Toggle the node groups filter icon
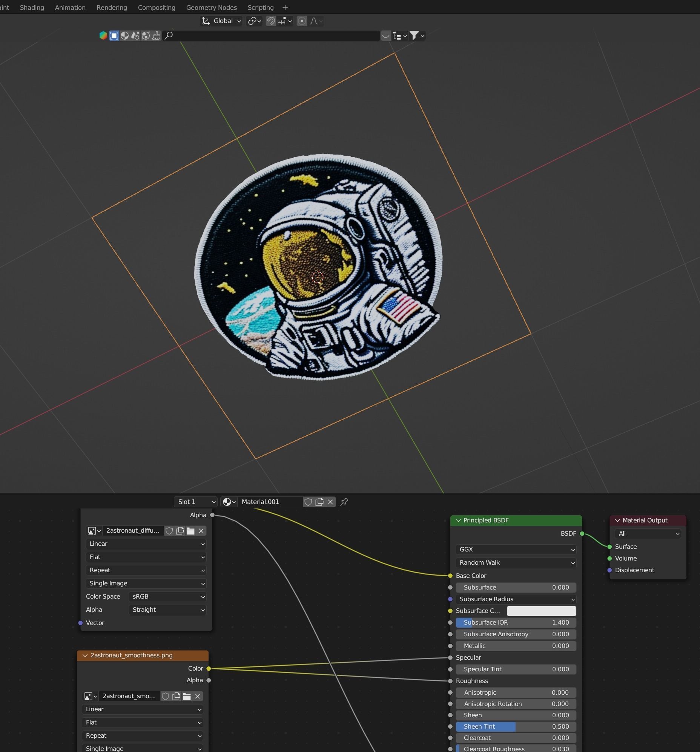 (135, 35)
